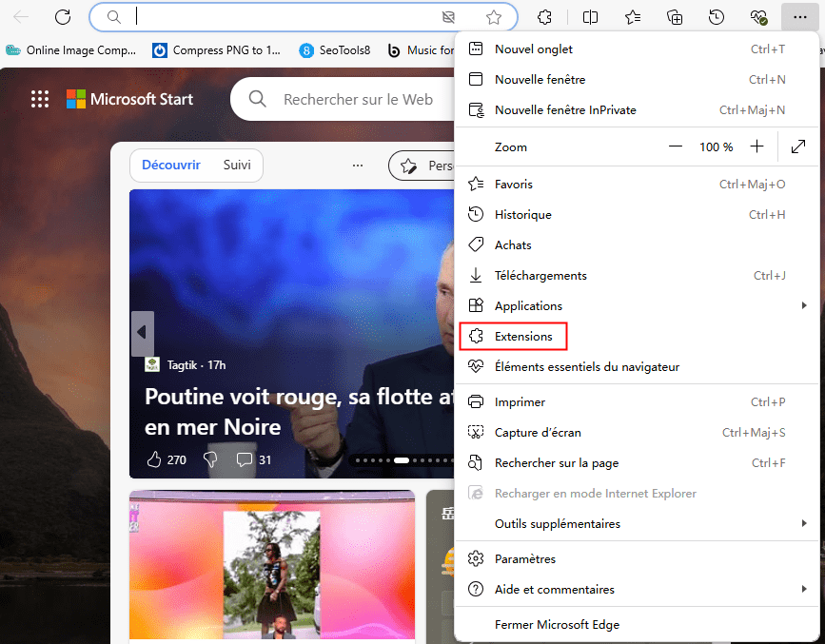
Task: Click the Personnaliser star button
Action: [x=422, y=166]
